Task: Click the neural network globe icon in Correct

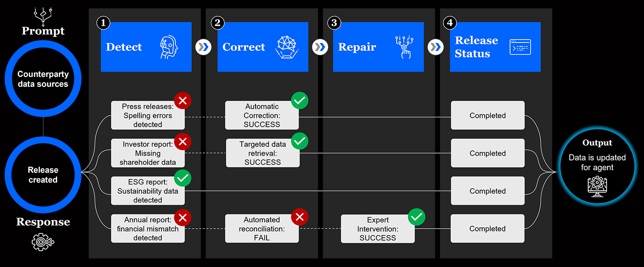Action: [287, 47]
